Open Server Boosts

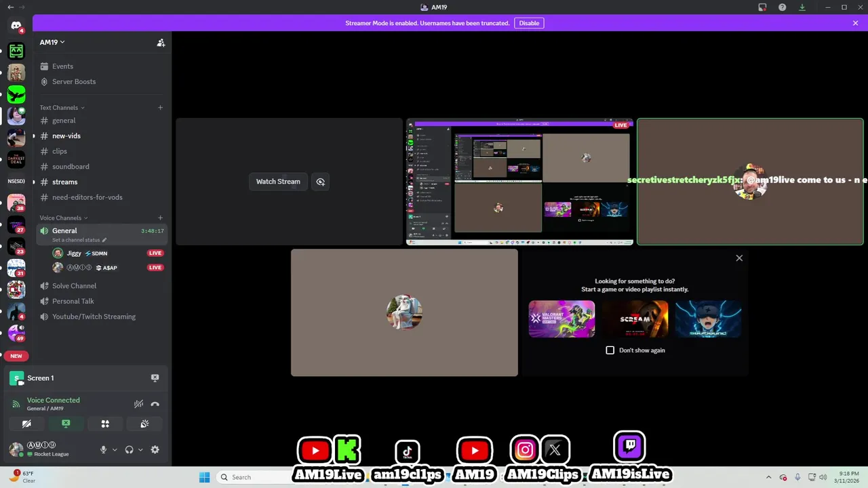[102, 81]
